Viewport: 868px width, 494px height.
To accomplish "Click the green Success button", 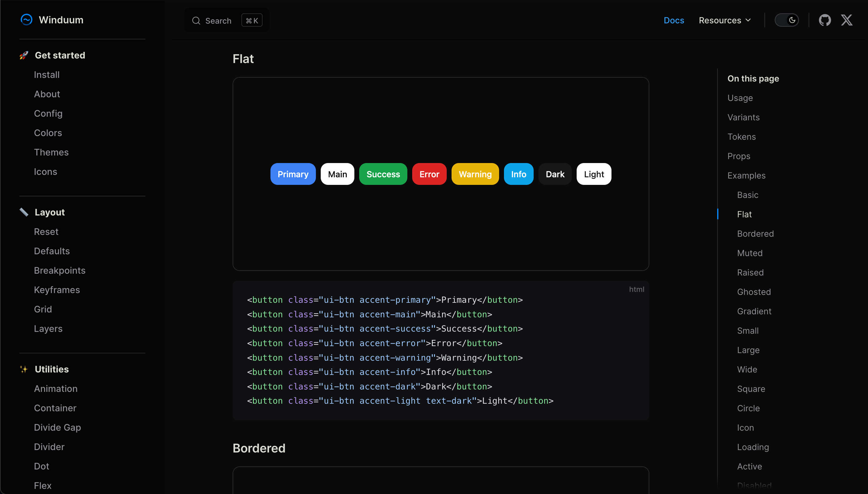I will (383, 174).
